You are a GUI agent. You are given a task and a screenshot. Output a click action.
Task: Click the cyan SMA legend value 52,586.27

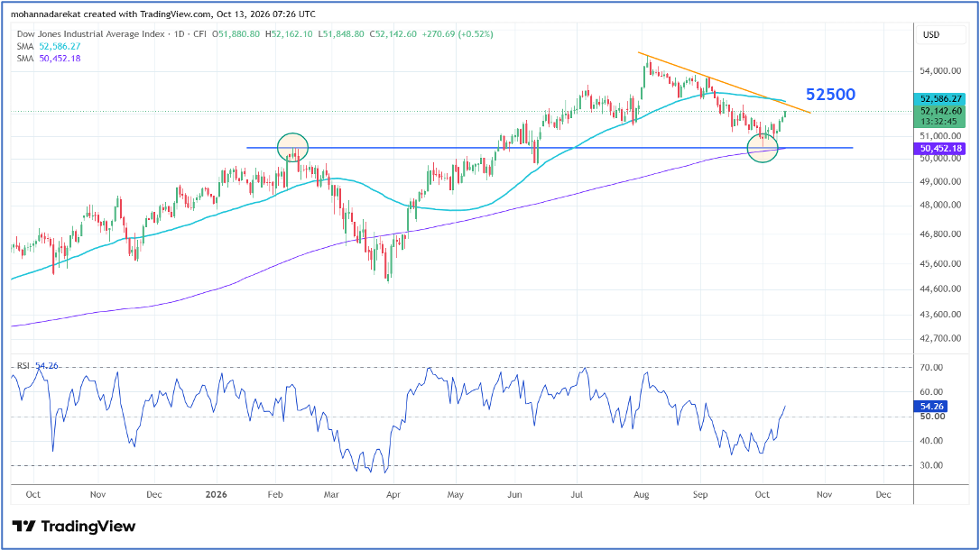click(x=60, y=46)
